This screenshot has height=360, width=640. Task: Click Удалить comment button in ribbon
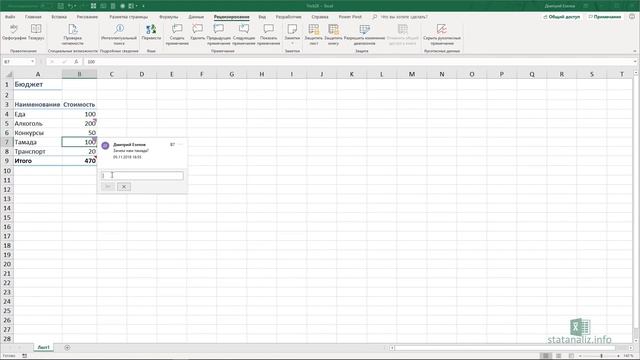point(198,32)
